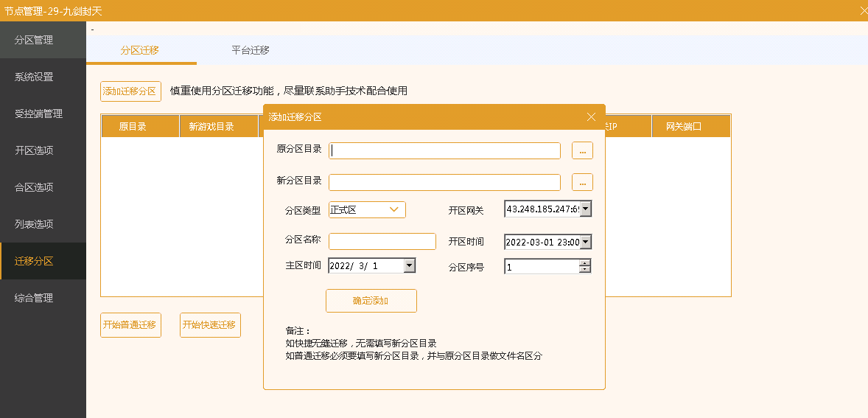Focus the 分区名称 text field
The width and height of the screenshot is (868, 418).
click(382, 242)
